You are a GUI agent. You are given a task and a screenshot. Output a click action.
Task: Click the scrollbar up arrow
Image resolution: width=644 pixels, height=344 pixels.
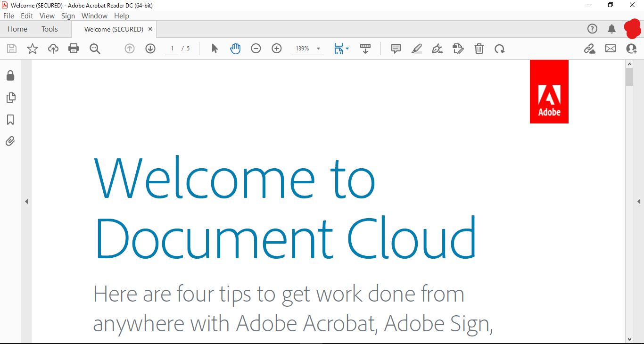(x=630, y=63)
